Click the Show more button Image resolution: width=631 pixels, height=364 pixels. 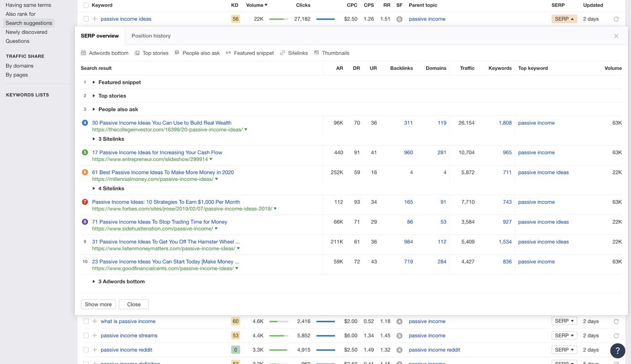pyautogui.click(x=98, y=304)
